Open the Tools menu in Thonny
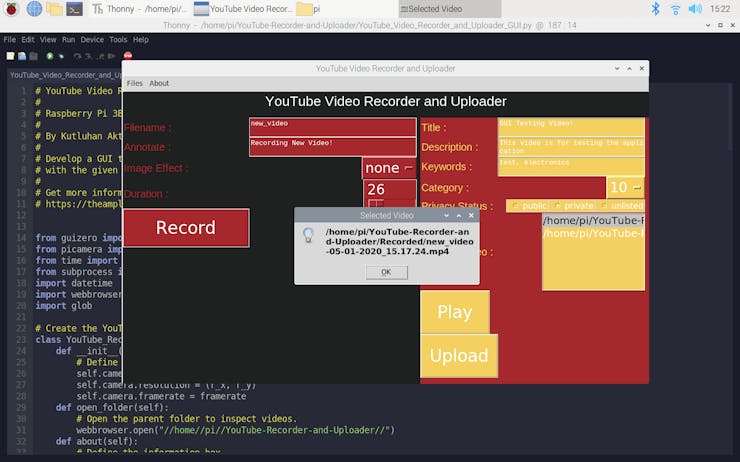The width and height of the screenshot is (740, 462). [118, 40]
